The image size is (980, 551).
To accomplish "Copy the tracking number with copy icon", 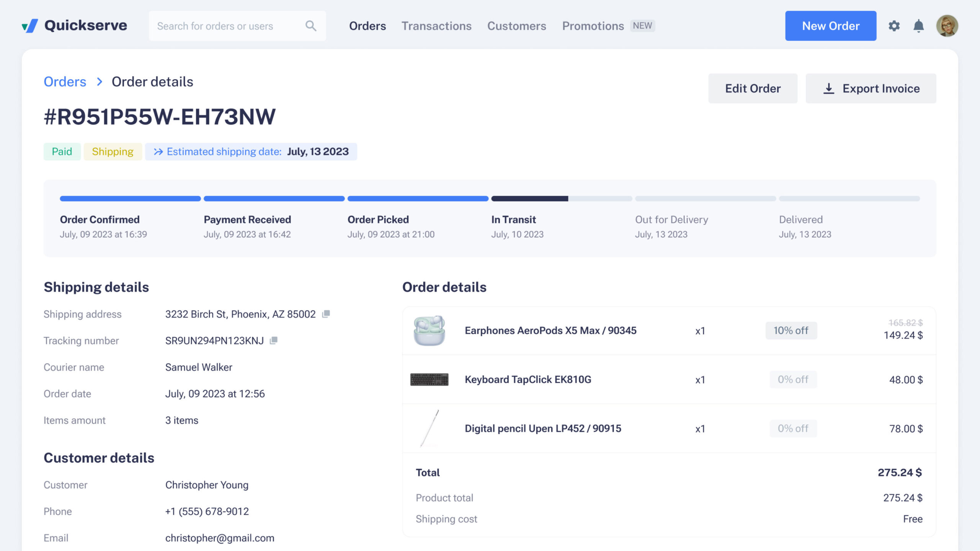I will [273, 340].
